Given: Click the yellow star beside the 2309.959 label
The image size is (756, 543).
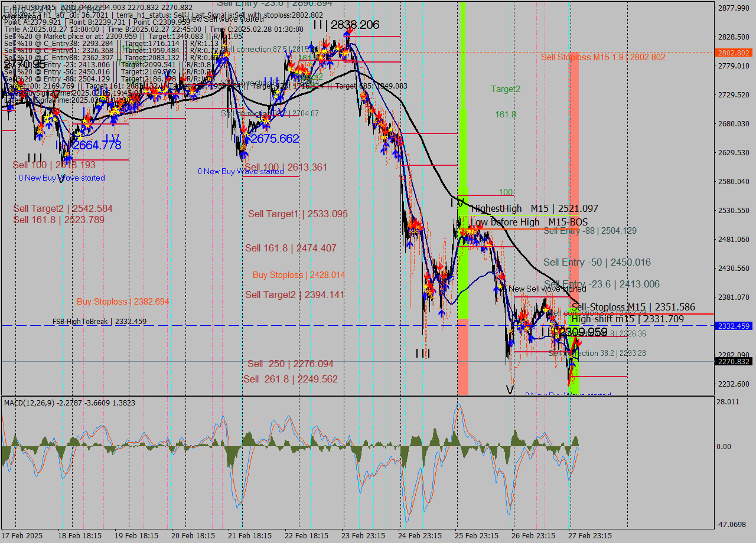Looking at the screenshot, I should point(556,332).
